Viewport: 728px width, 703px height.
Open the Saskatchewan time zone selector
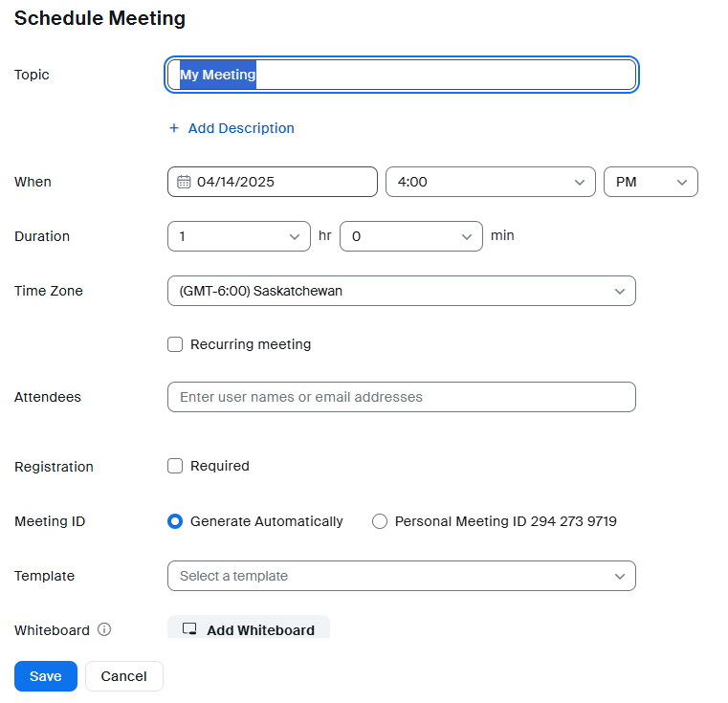402,291
